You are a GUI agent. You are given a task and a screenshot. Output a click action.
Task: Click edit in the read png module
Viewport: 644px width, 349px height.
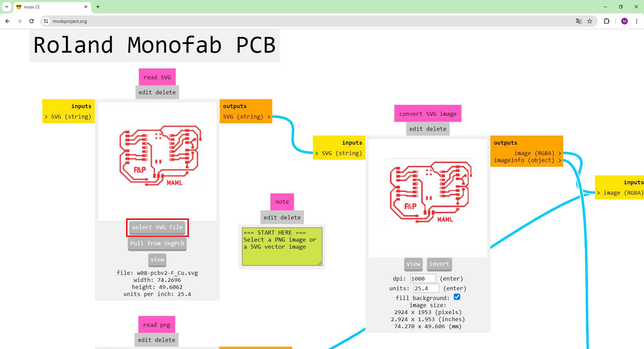pos(145,340)
